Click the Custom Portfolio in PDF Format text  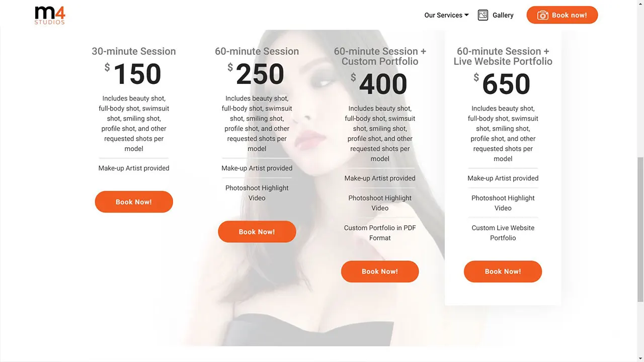coord(380,233)
